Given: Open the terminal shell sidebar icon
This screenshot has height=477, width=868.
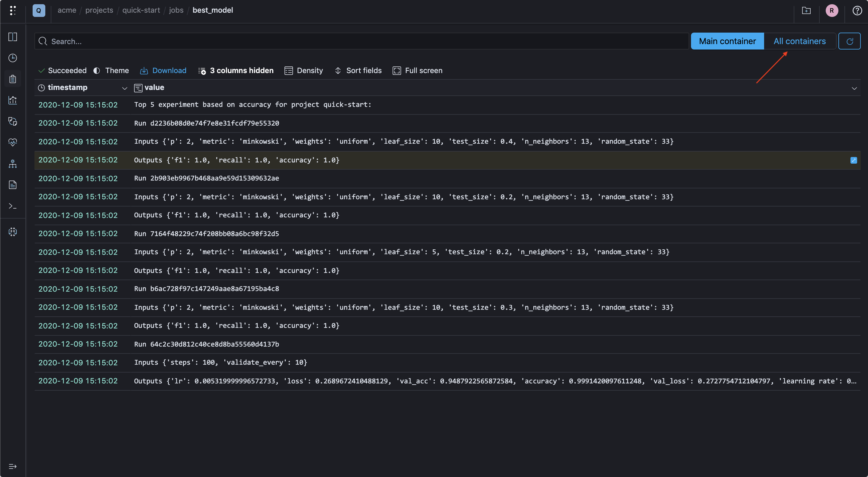Looking at the screenshot, I should 13,206.
